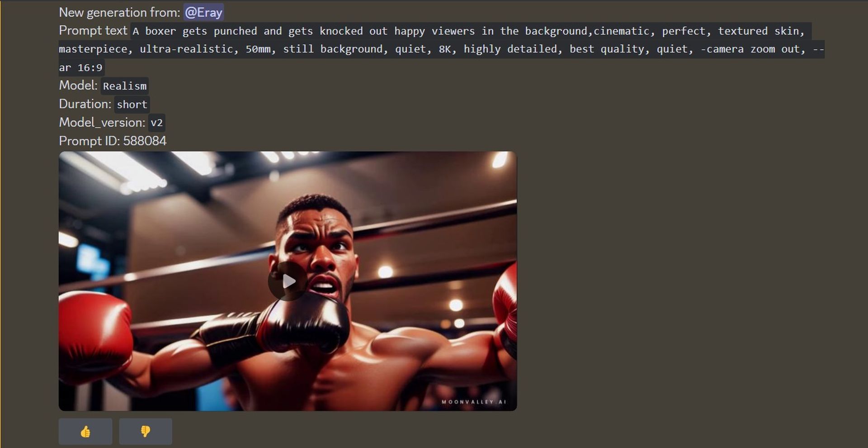Click the red glove at video right edge

coord(505,308)
